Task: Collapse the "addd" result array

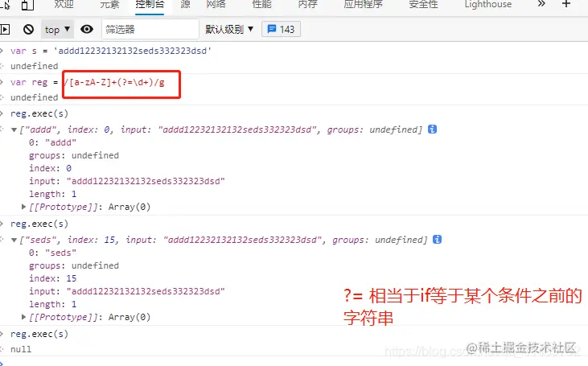Action: pyautogui.click(x=14, y=130)
